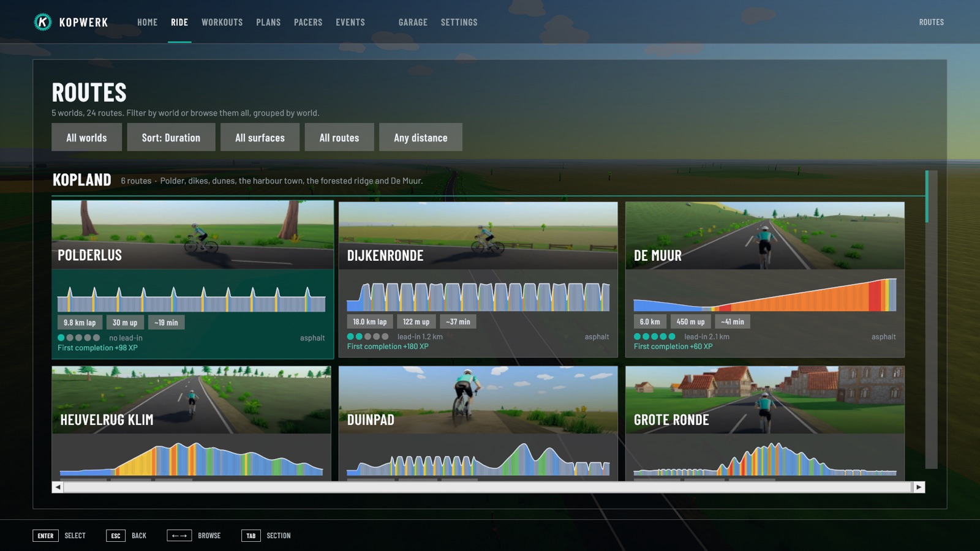Viewport: 980px width, 551px height.
Task: Click De Muur difficulty dots rating
Action: pos(654,337)
